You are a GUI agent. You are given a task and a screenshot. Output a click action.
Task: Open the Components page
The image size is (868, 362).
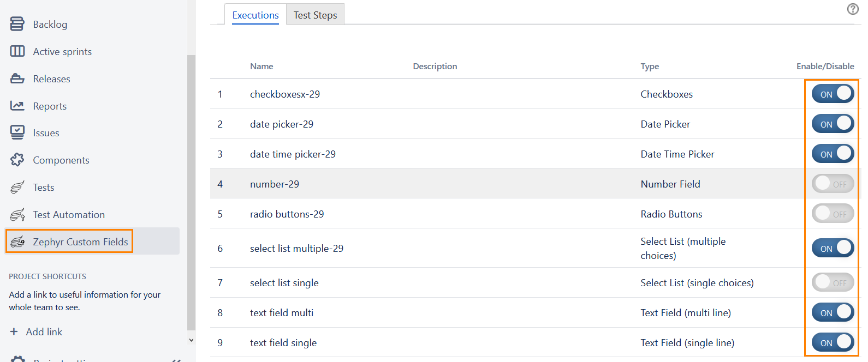(61, 160)
